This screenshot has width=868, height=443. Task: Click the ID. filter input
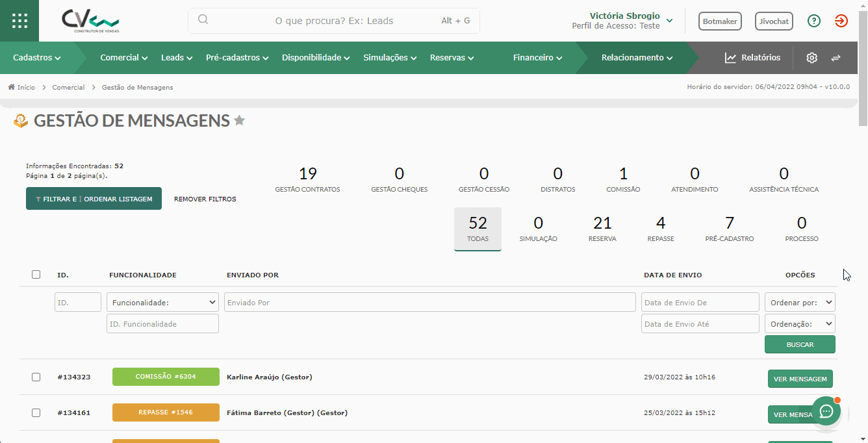pyautogui.click(x=78, y=302)
